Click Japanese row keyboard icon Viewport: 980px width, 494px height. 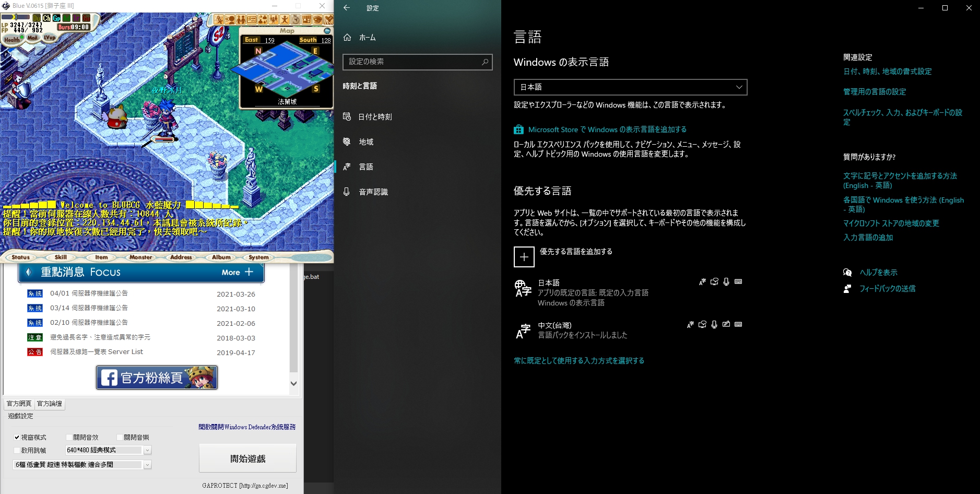[738, 282]
